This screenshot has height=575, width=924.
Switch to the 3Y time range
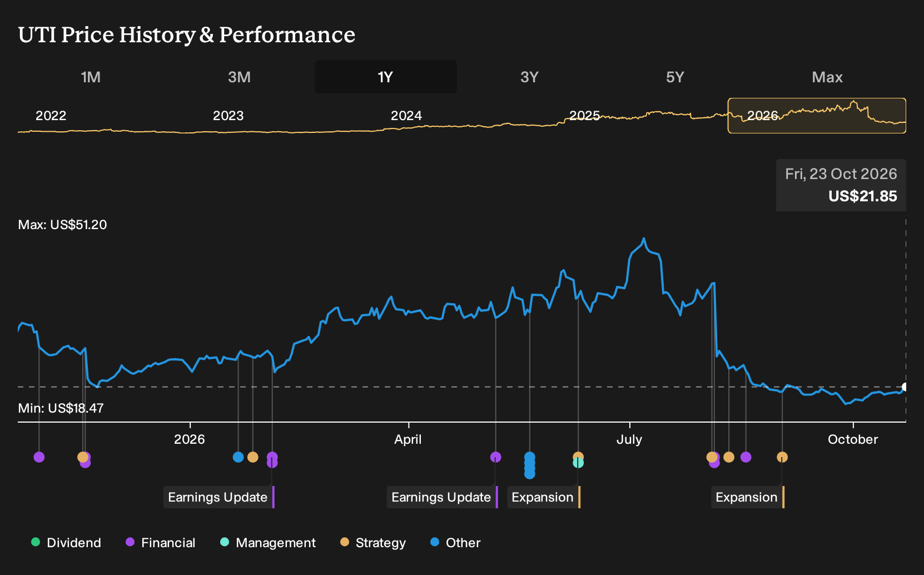click(529, 77)
